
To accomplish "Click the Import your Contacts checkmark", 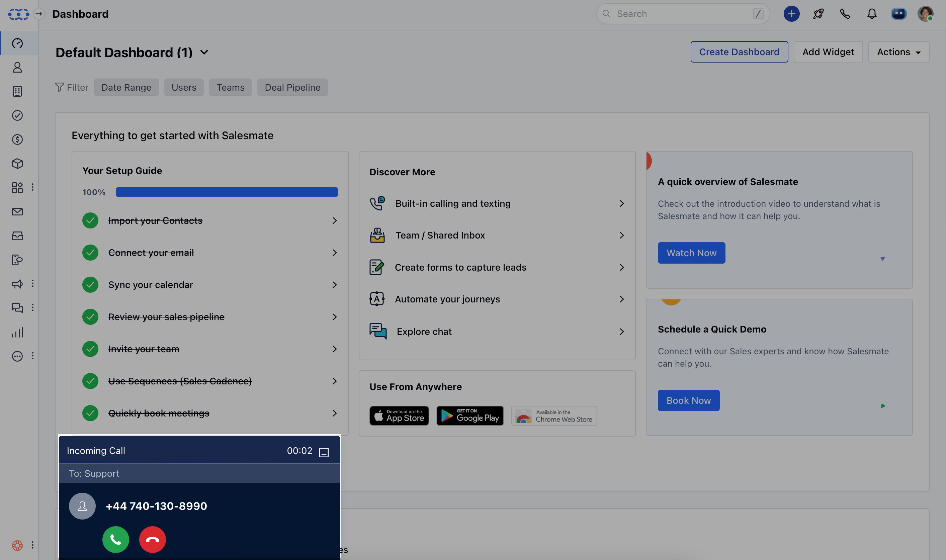I will coord(90,220).
